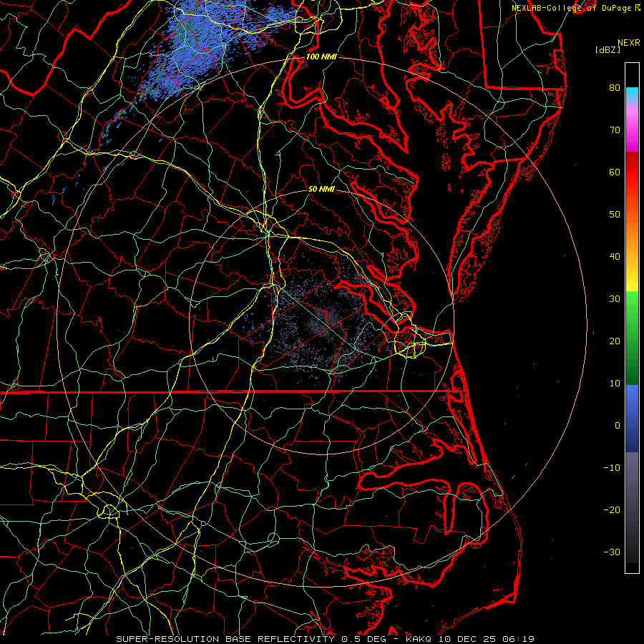
Task: Click the yellow segment of the color bar
Action: (632, 281)
